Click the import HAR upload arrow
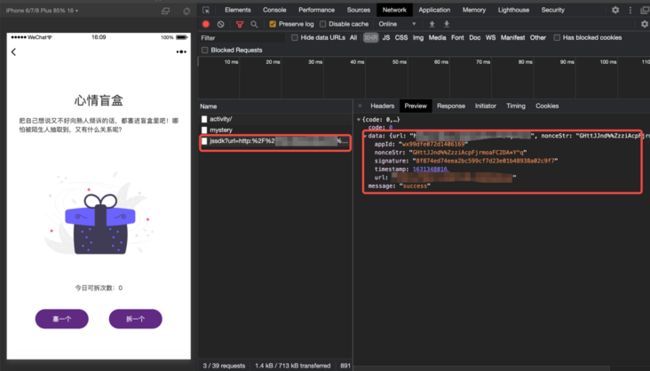The image size is (650, 371). point(432,24)
